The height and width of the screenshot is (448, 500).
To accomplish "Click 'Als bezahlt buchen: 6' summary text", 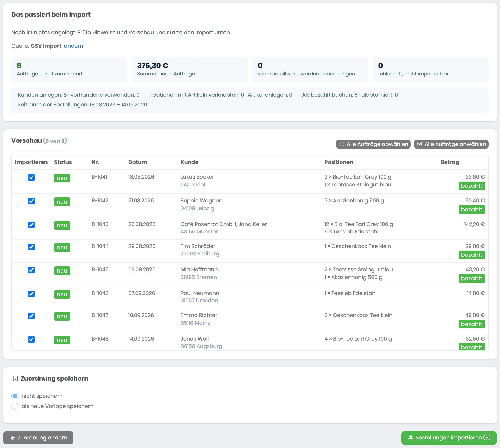I will tap(330, 95).
